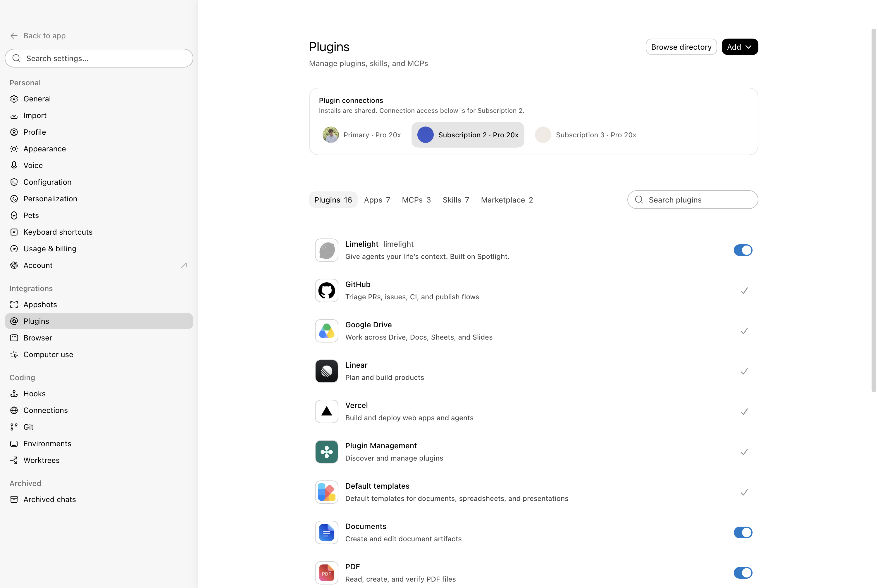The image size is (878, 588).
Task: Click the Browse directory button
Action: (x=681, y=47)
